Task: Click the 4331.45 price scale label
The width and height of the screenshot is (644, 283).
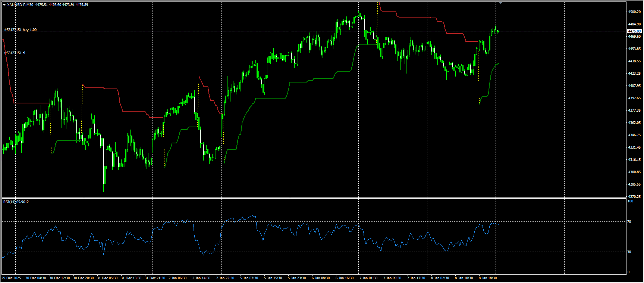Action: pyautogui.click(x=634, y=147)
